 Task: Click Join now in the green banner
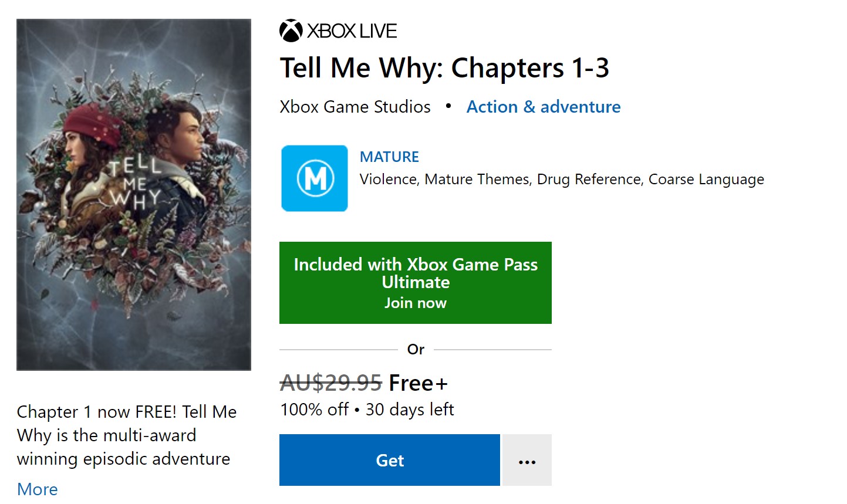click(x=415, y=303)
